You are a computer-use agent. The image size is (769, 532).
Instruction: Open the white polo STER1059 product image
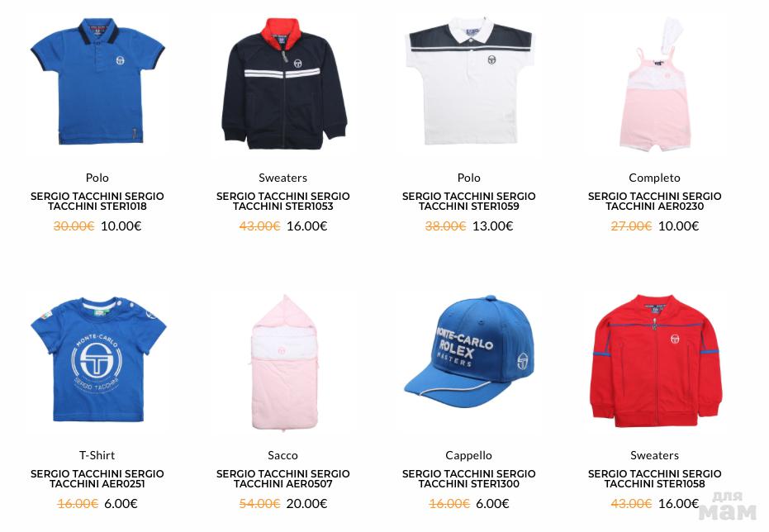click(469, 82)
